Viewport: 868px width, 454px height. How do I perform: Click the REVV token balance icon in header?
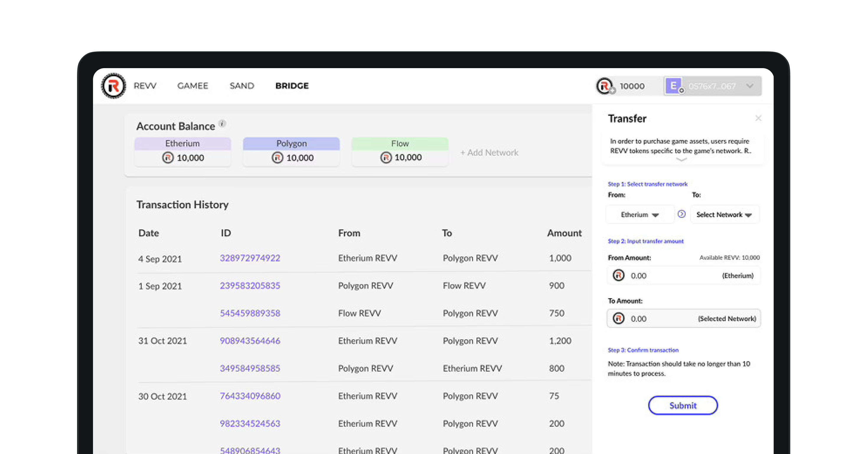click(x=605, y=86)
